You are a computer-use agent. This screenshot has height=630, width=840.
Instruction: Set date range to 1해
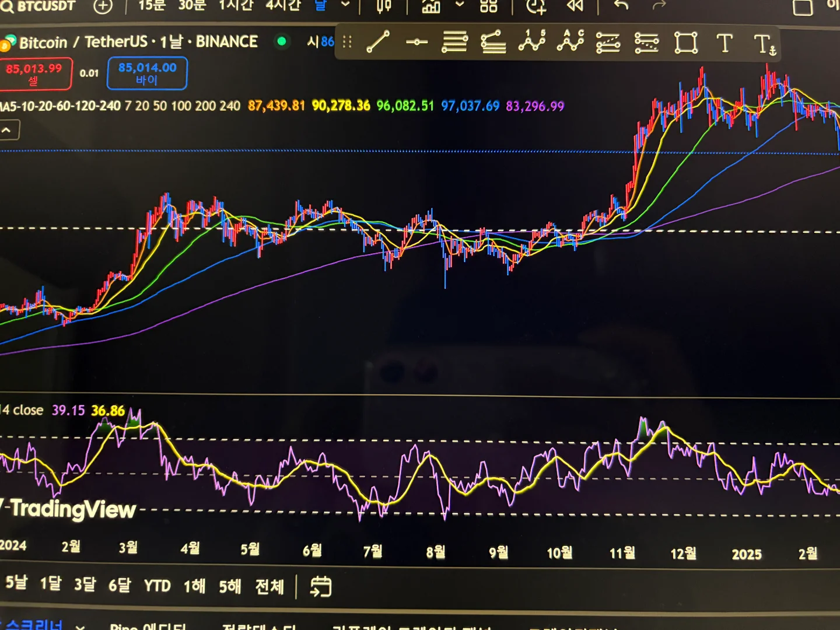[x=195, y=586]
